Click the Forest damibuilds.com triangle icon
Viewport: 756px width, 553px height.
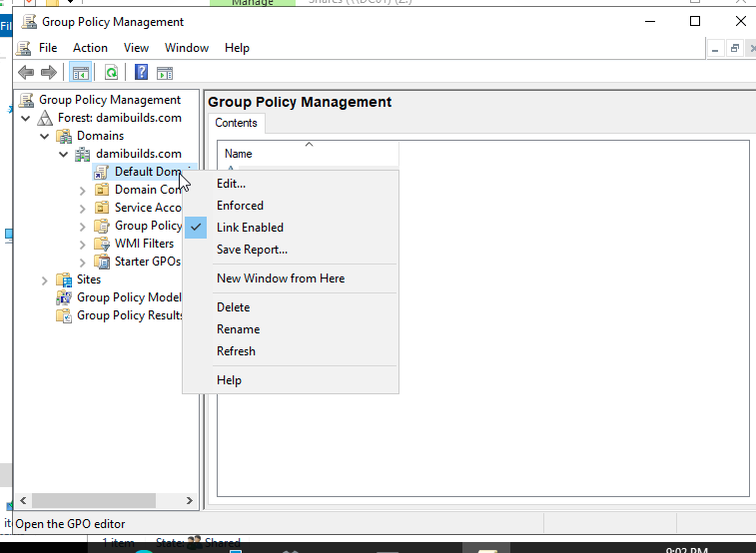45,118
